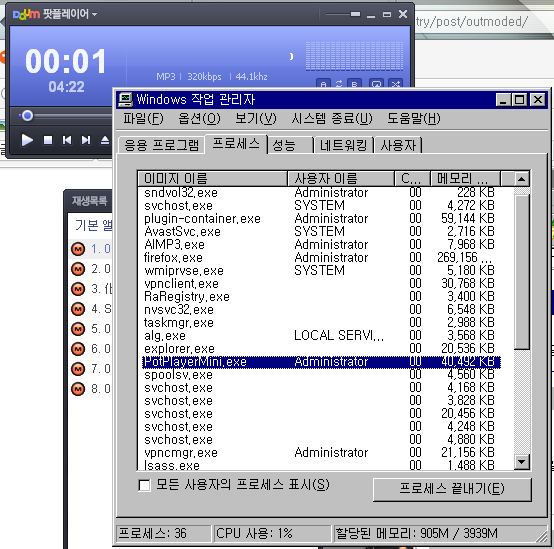Switch to the 프로세스 tab
The height and width of the screenshot is (549, 554).
point(236,144)
